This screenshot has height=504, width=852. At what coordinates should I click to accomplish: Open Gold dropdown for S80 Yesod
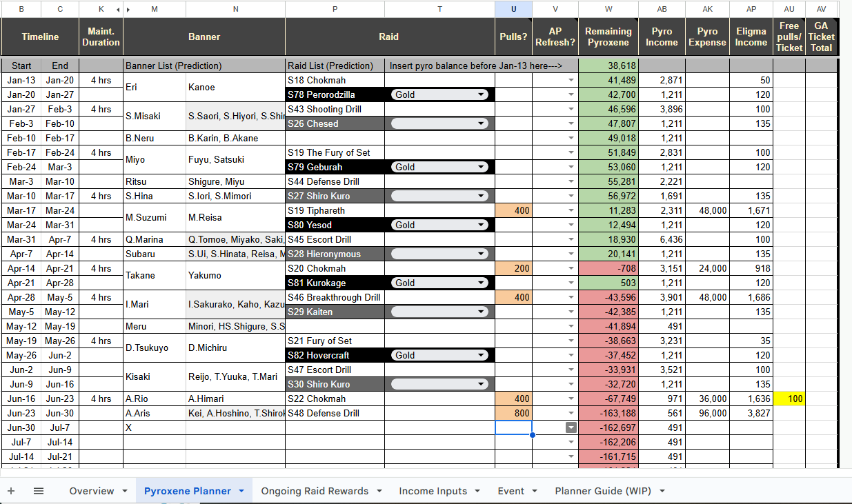pyautogui.click(x=439, y=225)
